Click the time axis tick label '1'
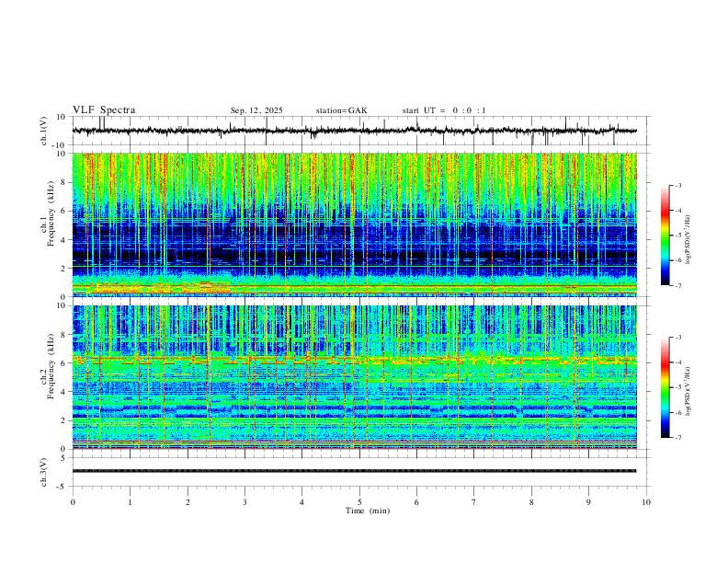The width and height of the screenshot is (728, 563). [130, 502]
